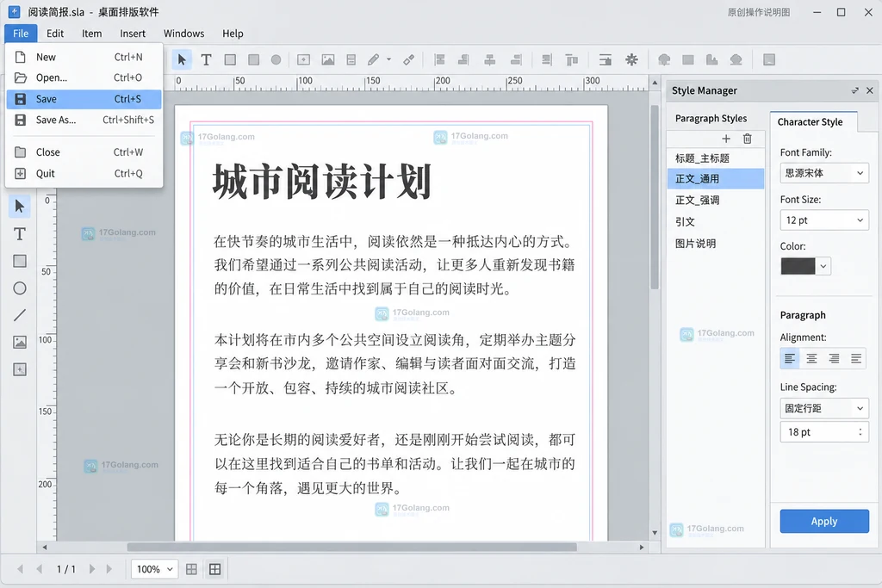Click the image frame icon in top toolbar
The image size is (882, 588).
tap(328, 59)
